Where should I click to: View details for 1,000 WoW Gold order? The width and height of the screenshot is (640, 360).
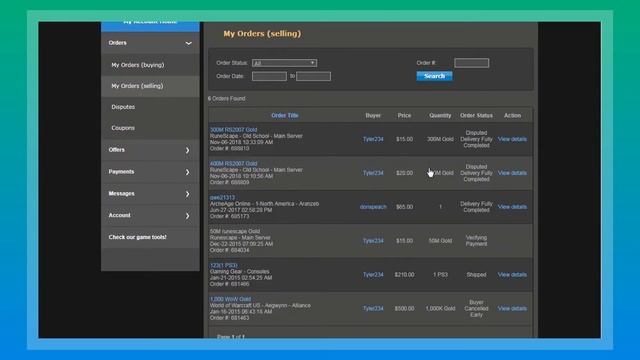[512, 309]
